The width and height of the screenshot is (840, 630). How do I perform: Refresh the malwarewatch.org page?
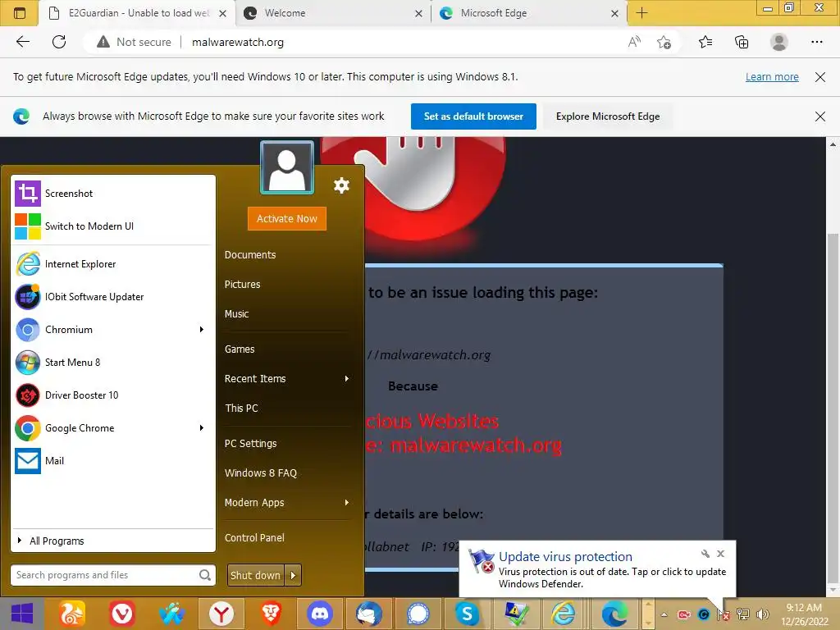[59, 42]
